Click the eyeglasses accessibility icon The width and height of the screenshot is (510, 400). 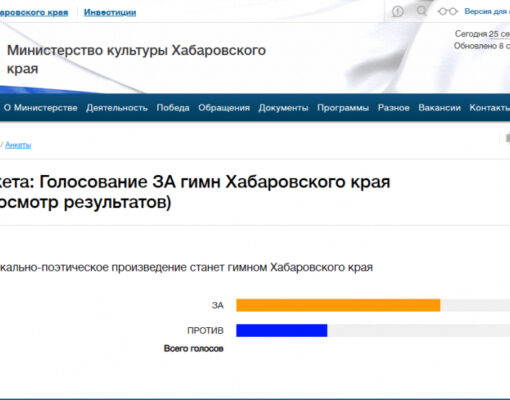[448, 12]
